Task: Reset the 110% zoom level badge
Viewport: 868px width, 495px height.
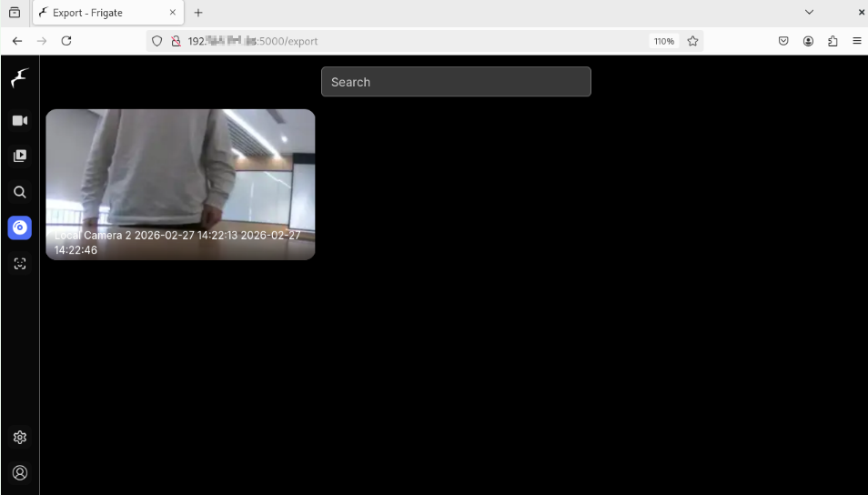Action: tap(663, 41)
